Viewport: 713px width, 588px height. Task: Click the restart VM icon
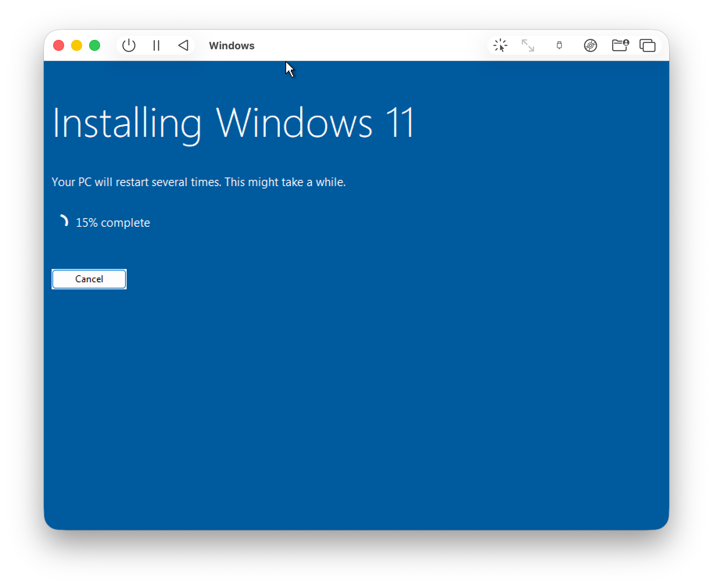tap(184, 45)
